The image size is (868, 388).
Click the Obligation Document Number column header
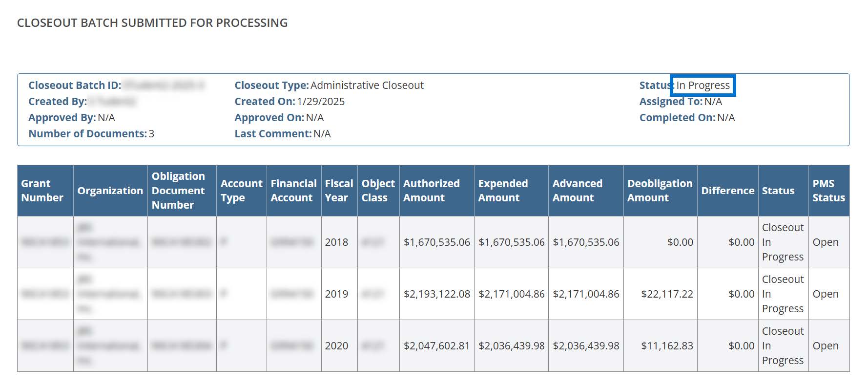(x=178, y=191)
